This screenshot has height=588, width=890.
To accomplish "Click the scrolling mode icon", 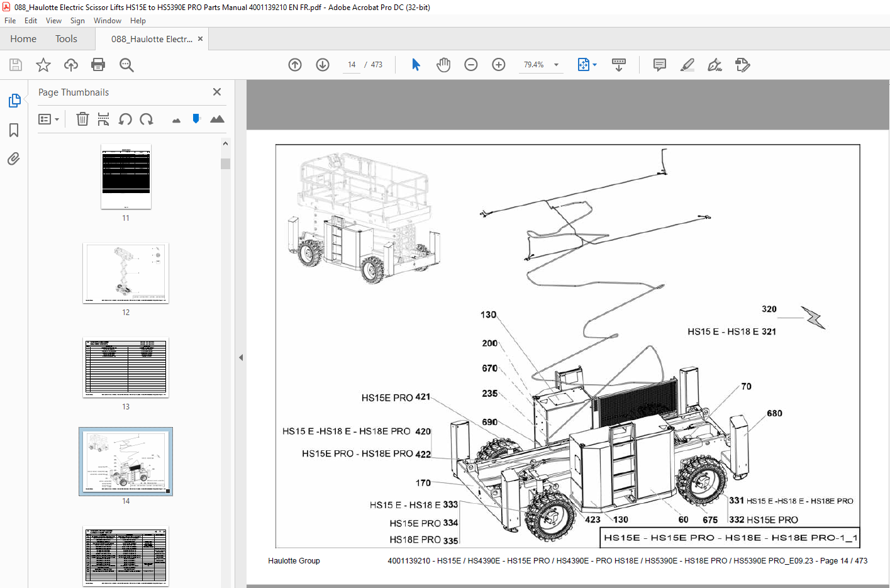I will click(619, 65).
